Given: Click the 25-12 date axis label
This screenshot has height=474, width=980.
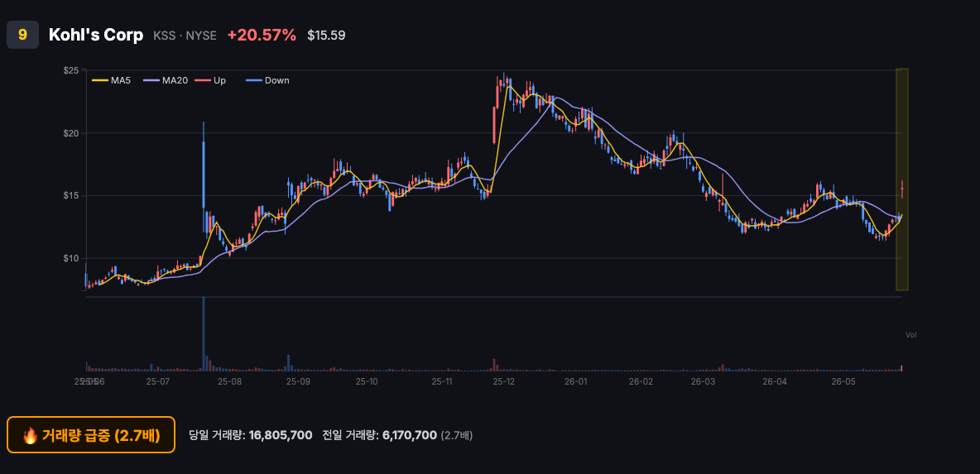Looking at the screenshot, I should [504, 381].
